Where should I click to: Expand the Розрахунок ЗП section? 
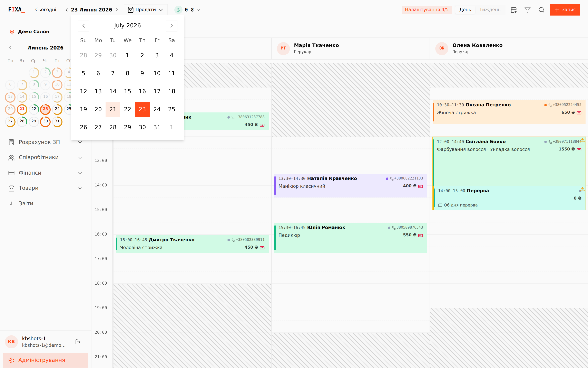click(80, 142)
